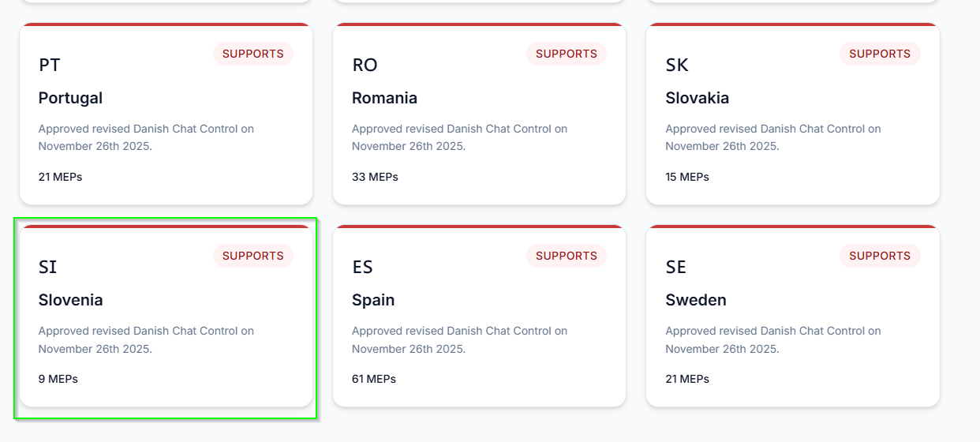Open the Spain country card
This screenshot has height=442, width=980.
click(x=479, y=317)
